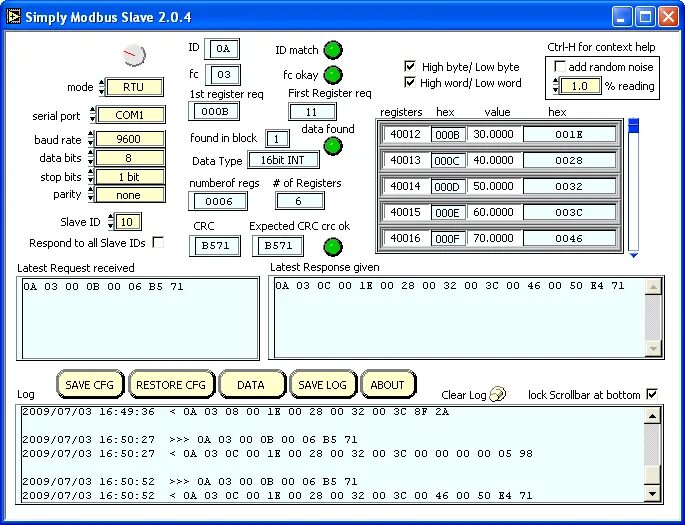Enable the add random noise checkbox
Screen dimensions: 685x525
(560, 66)
